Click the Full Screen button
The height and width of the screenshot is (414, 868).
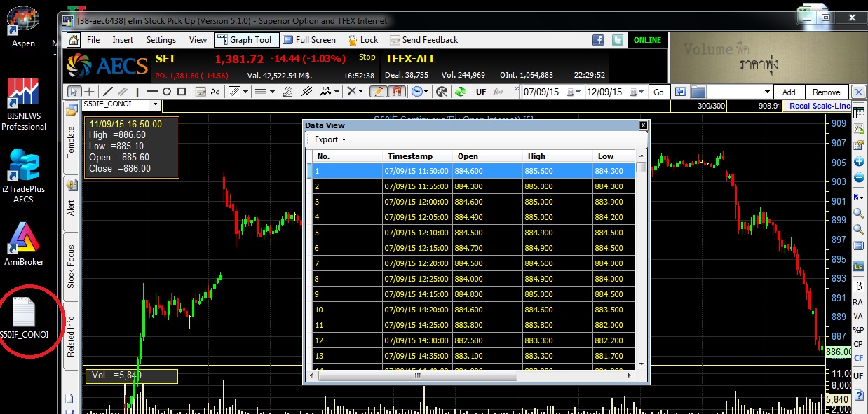(x=308, y=40)
